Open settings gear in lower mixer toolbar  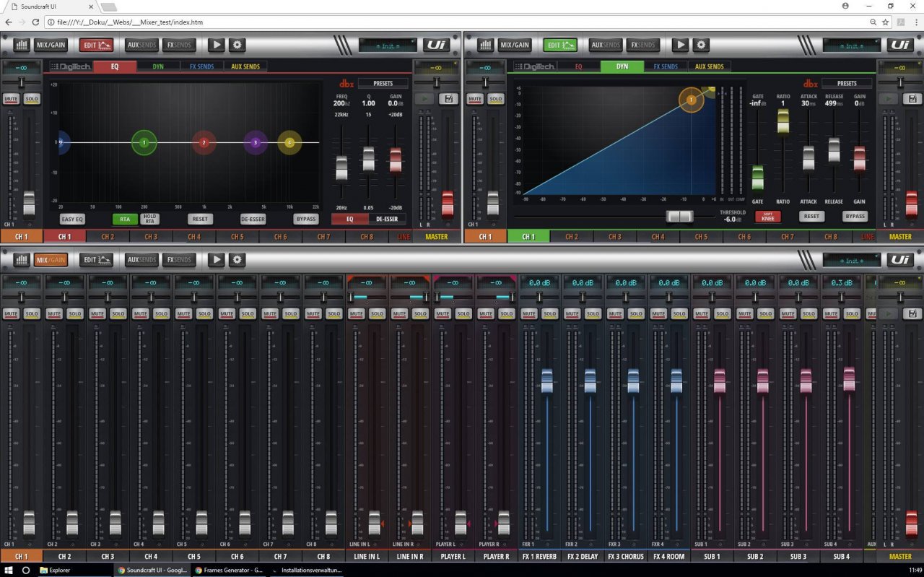tap(237, 259)
